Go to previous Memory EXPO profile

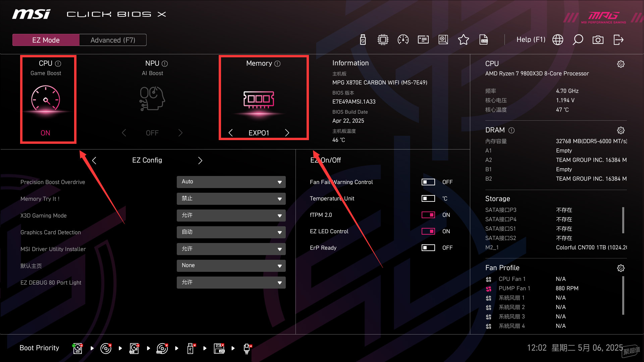pos(231,133)
